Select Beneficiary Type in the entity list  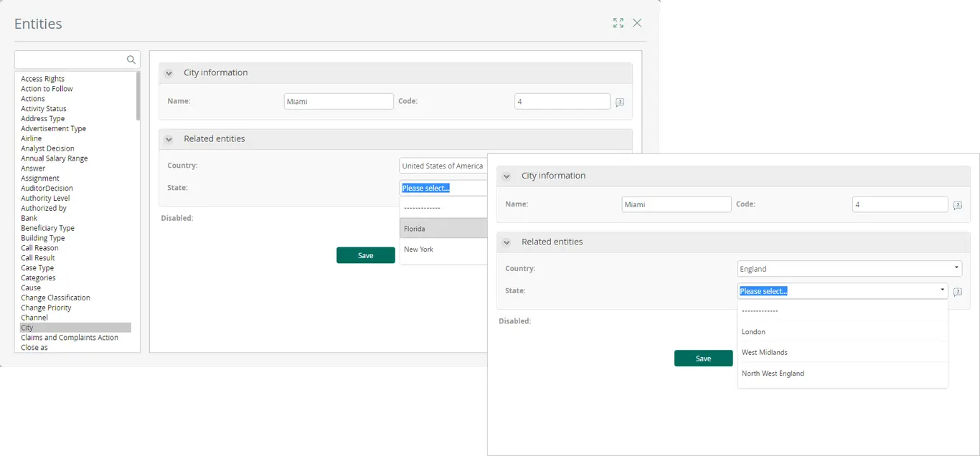48,228
